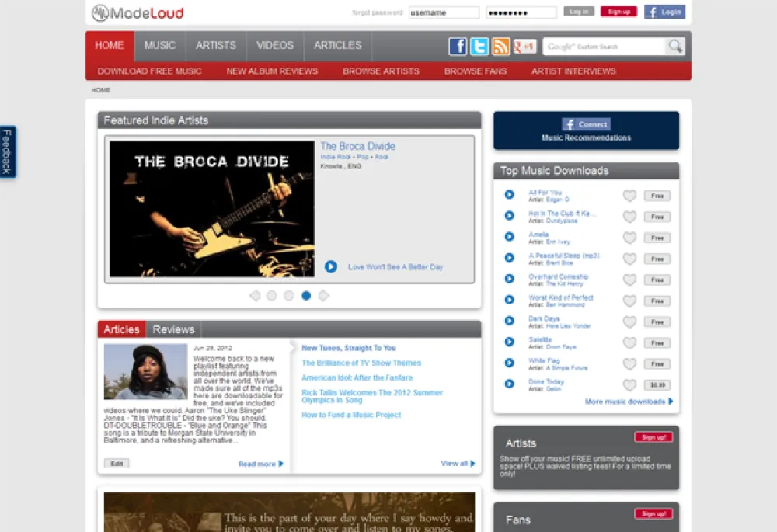Open the HOME nav tab
The image size is (777, 532).
pos(110,46)
